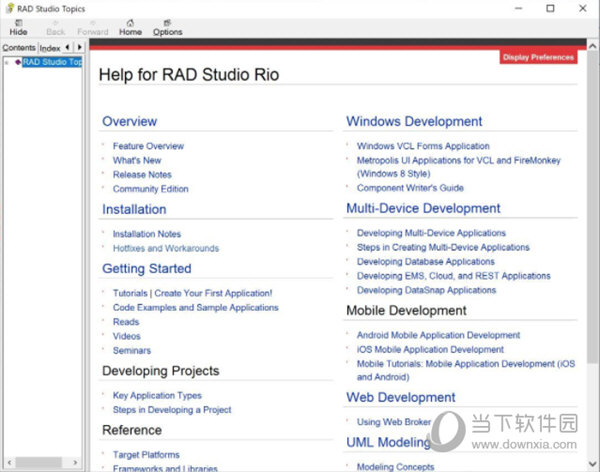600x472 pixels.
Task: Open Feature Overview link
Action: tap(148, 146)
